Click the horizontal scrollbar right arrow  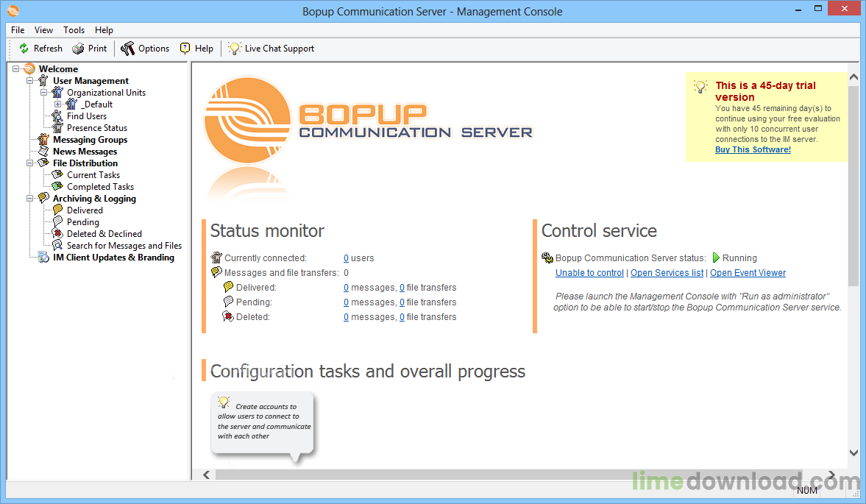coord(830,475)
